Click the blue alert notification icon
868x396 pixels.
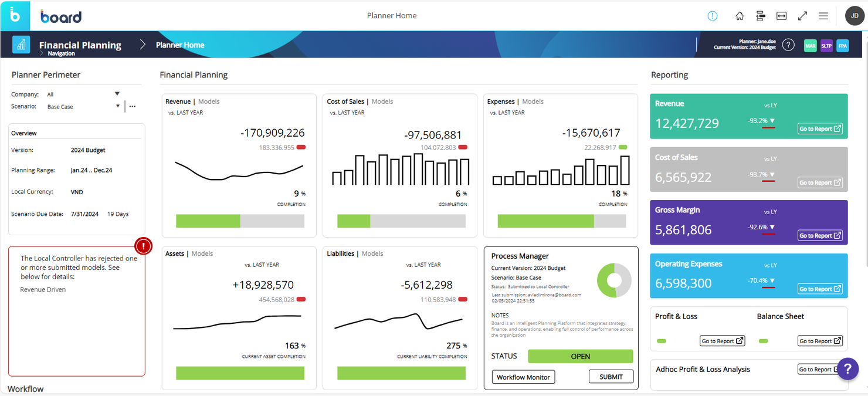coord(713,16)
